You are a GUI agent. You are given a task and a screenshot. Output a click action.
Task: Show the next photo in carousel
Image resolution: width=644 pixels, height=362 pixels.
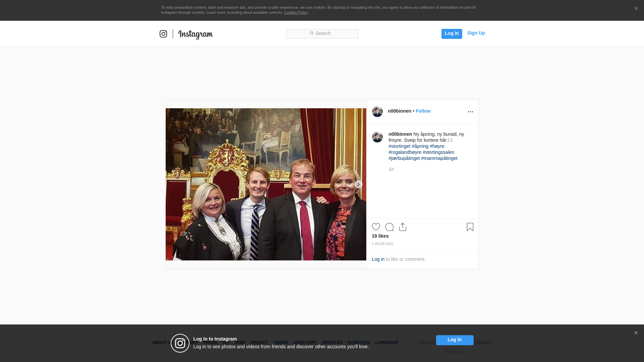click(x=358, y=184)
